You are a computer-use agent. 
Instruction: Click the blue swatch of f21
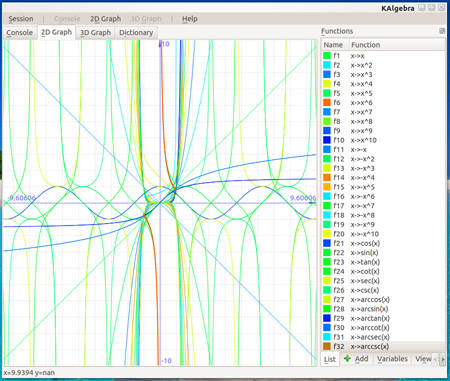click(x=327, y=243)
